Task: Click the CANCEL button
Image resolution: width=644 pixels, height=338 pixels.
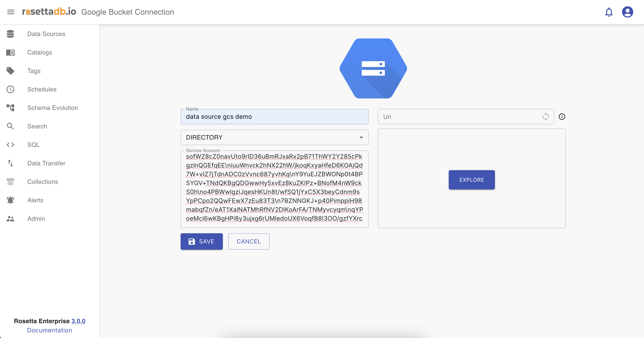Action: pos(248,241)
